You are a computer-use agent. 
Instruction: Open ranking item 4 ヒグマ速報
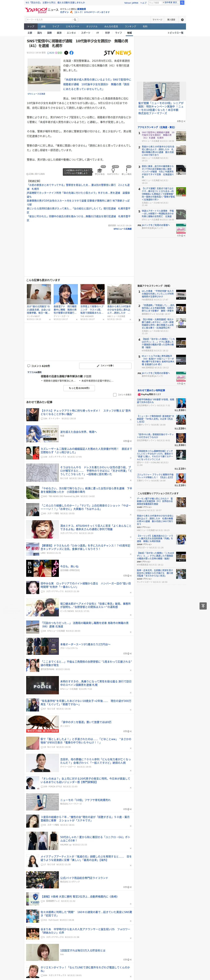click(158, 194)
